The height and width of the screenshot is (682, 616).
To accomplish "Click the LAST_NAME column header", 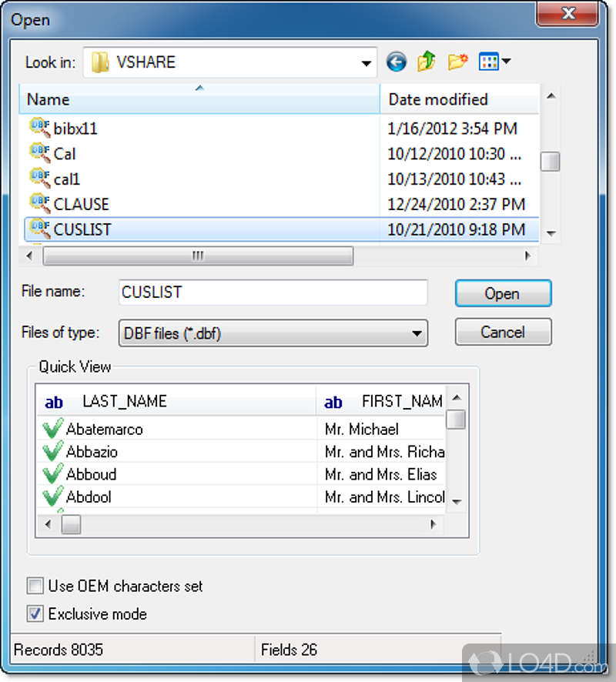I will [176, 401].
